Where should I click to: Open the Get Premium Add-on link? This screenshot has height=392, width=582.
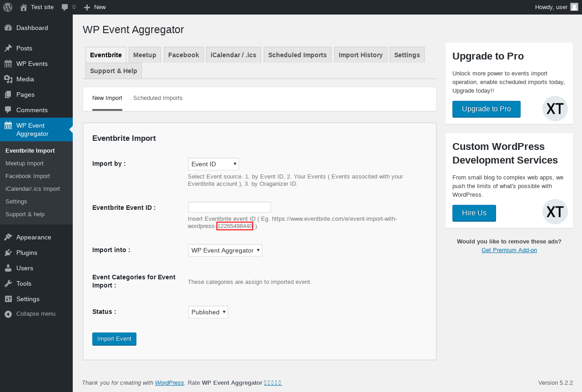coord(509,250)
